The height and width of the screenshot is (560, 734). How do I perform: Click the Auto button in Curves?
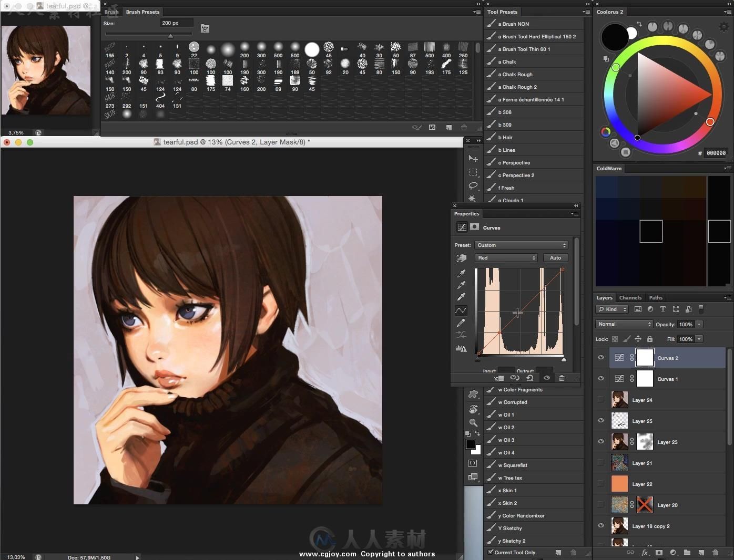point(555,258)
